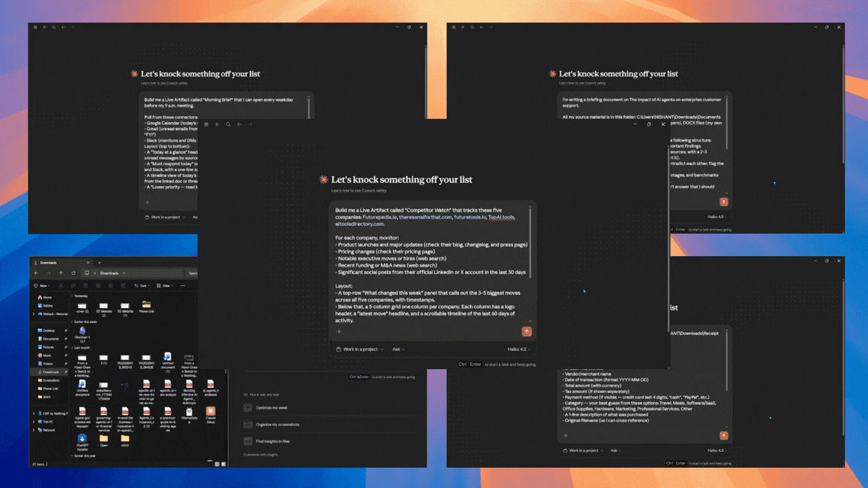
Task: Select the OllamaSetup file
Action: (189, 414)
